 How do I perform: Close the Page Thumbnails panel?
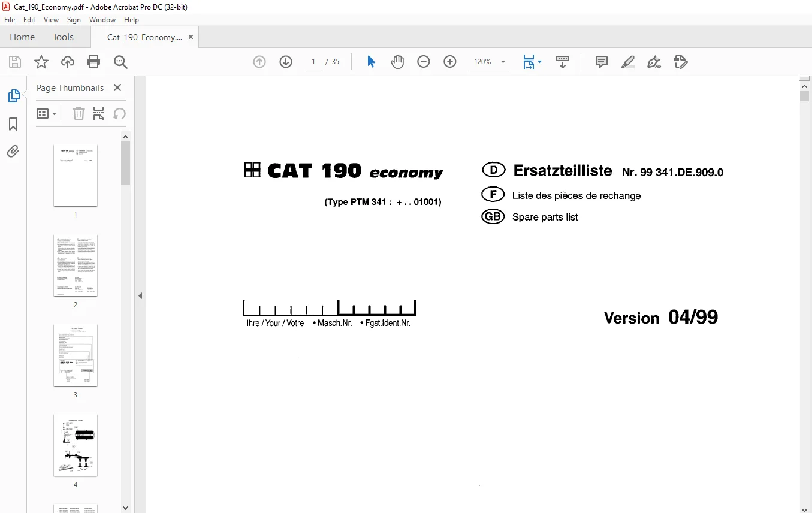(117, 87)
